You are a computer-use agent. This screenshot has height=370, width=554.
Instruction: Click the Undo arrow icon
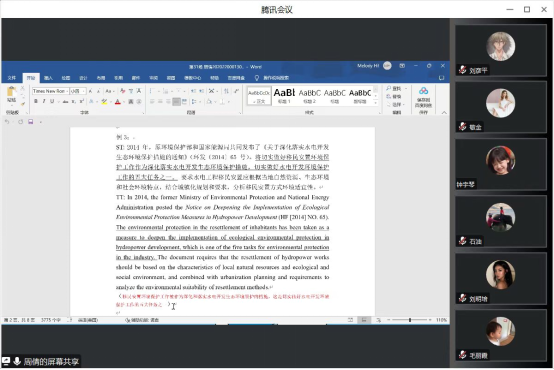point(7,122)
